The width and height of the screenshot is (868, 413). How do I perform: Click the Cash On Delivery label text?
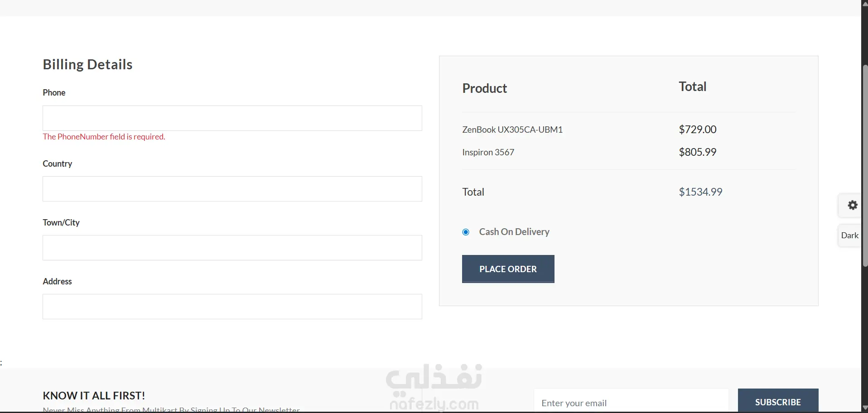[x=514, y=232]
